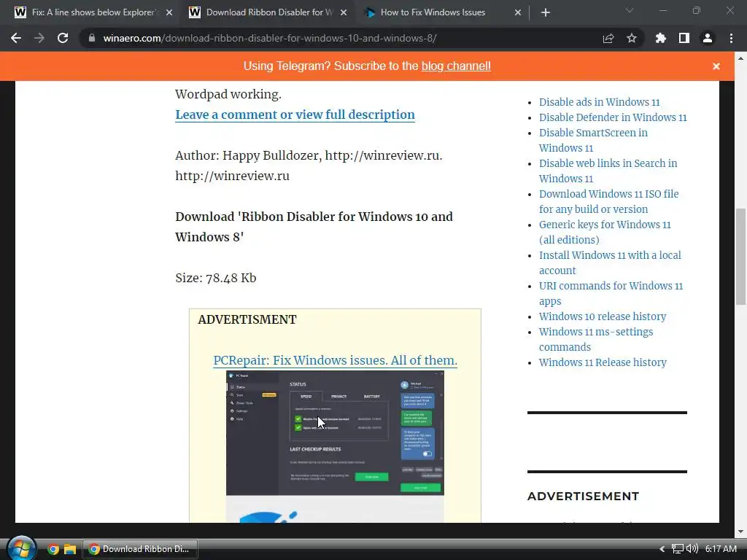Go back to the previous page
747x560 pixels.
point(16,38)
